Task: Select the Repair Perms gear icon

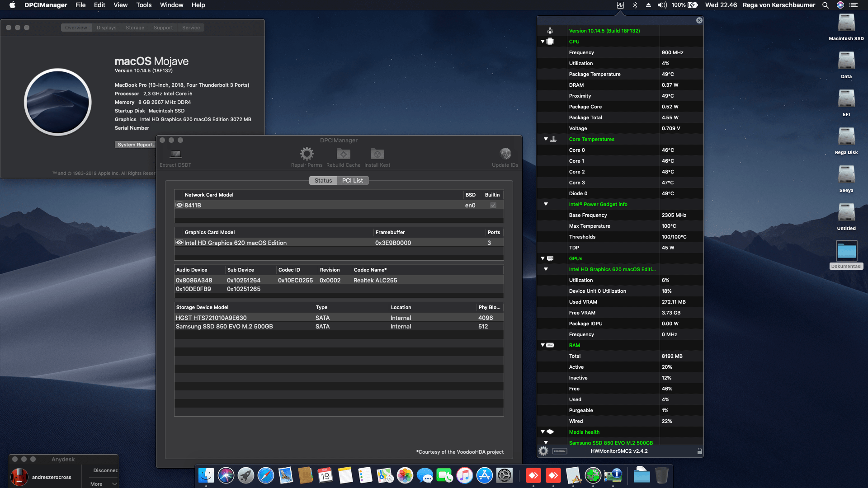Action: pos(307,154)
